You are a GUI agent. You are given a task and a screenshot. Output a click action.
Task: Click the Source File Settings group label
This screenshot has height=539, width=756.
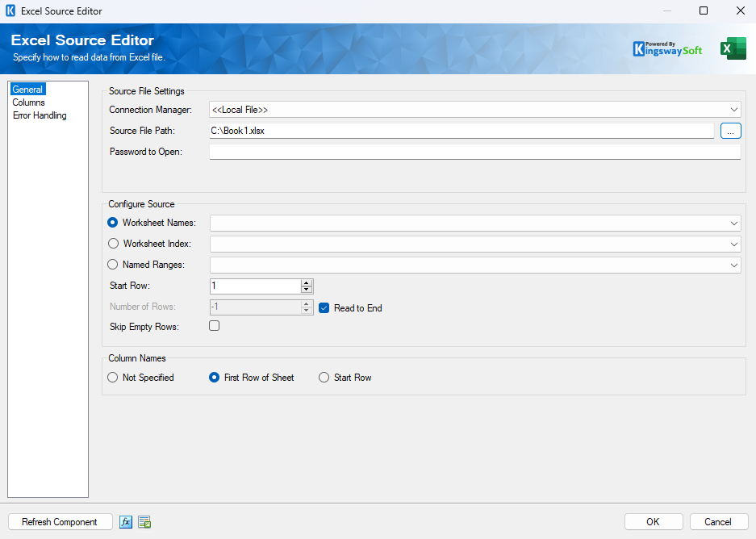pyautogui.click(x=147, y=91)
